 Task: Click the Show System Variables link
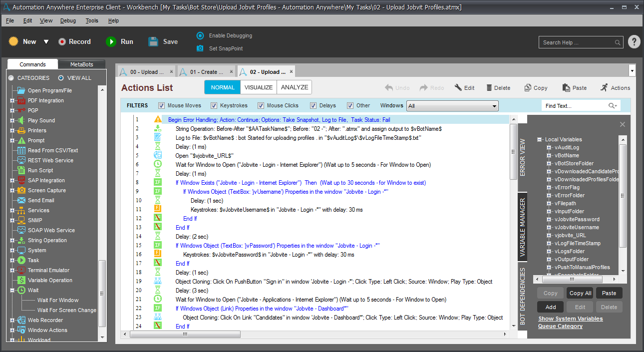pos(570,319)
